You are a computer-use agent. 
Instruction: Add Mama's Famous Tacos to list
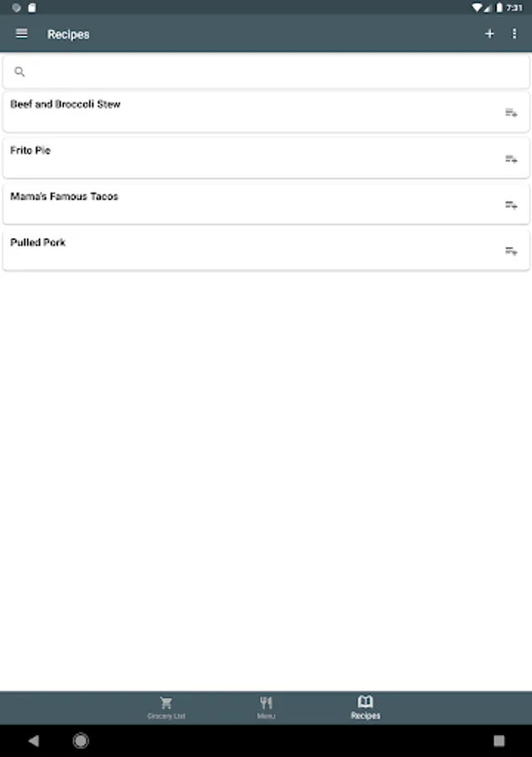511,205
